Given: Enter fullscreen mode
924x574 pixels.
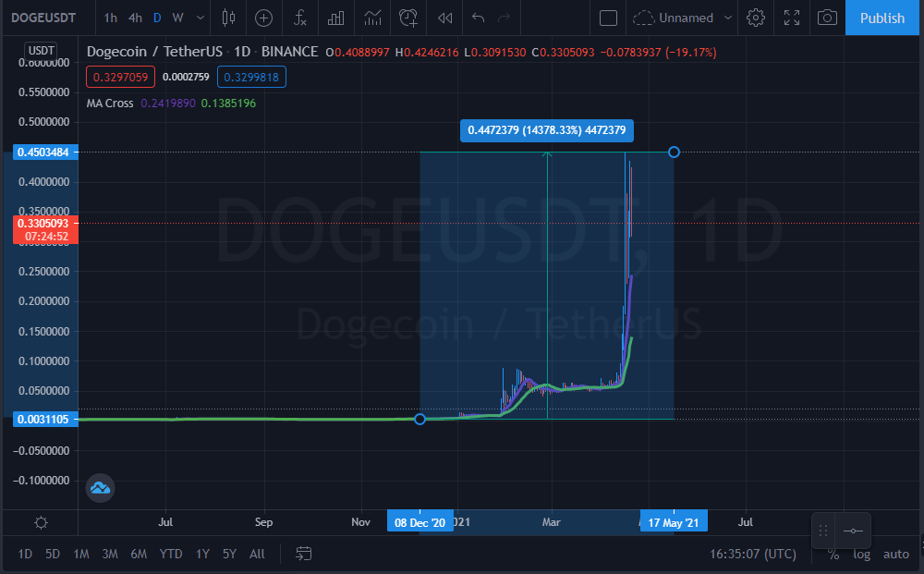Looking at the screenshot, I should coord(792,18).
